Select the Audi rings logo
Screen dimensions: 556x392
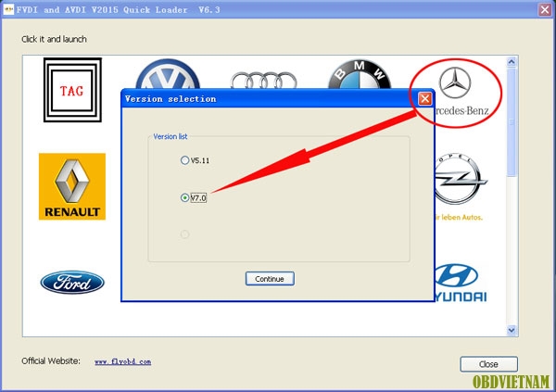[262, 79]
